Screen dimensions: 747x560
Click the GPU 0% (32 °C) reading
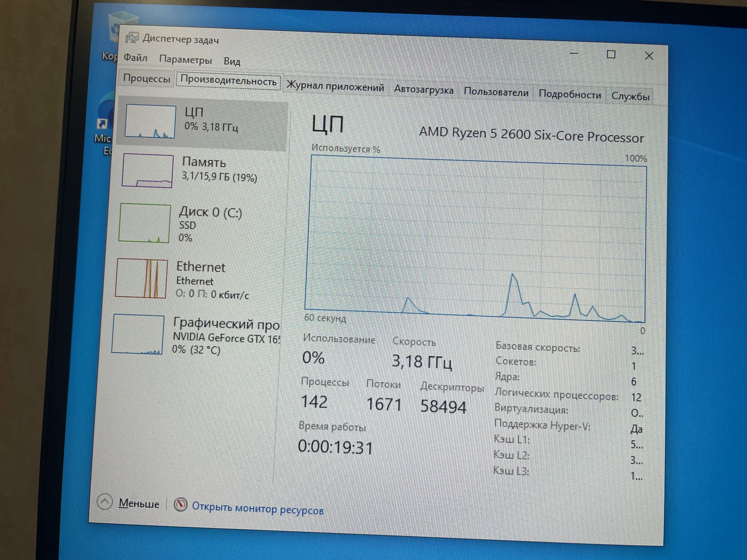click(x=196, y=350)
